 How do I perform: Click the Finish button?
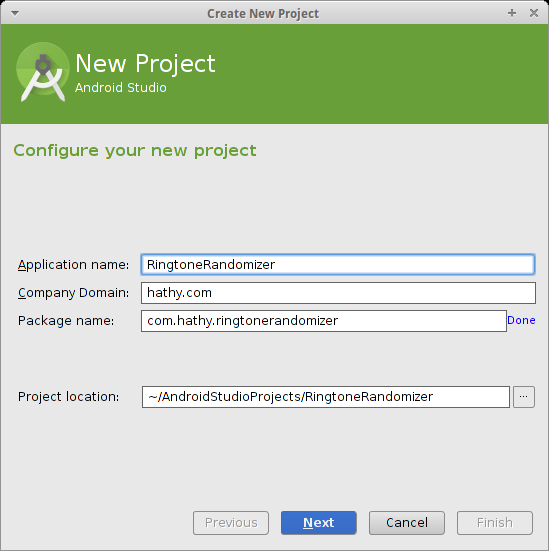pyautogui.click(x=495, y=523)
